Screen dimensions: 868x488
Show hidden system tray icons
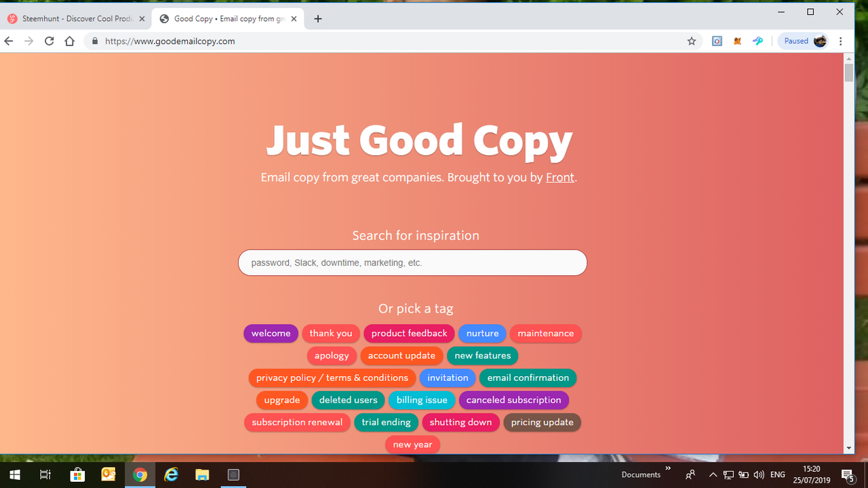point(713,474)
